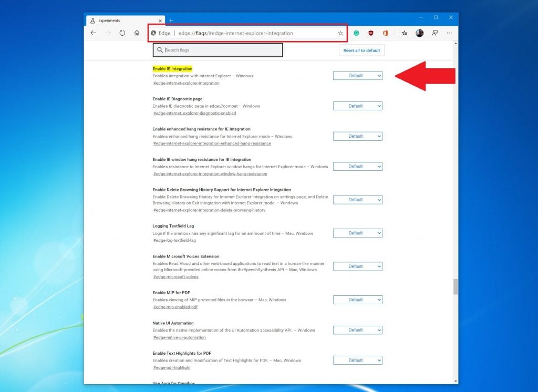Click the Edge logo in address bar
The width and height of the screenshot is (538, 392).
tap(154, 33)
